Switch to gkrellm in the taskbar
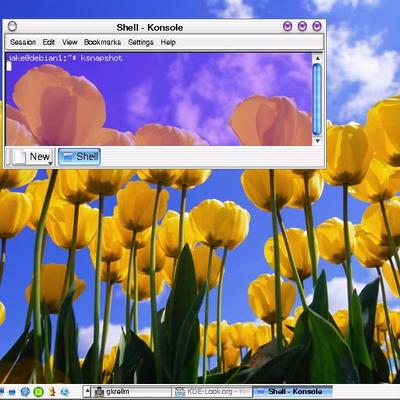The height and width of the screenshot is (400, 400). tap(131, 392)
